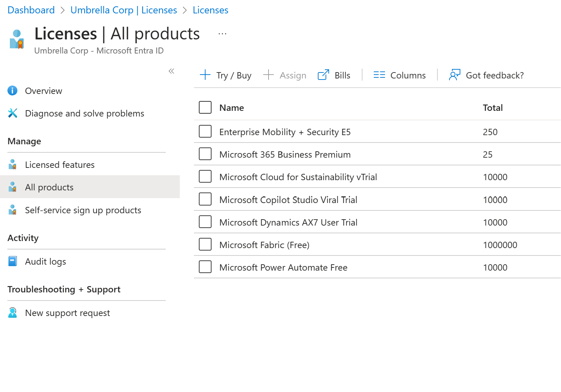
Task: Click the Audit logs book icon
Action: [13, 261]
